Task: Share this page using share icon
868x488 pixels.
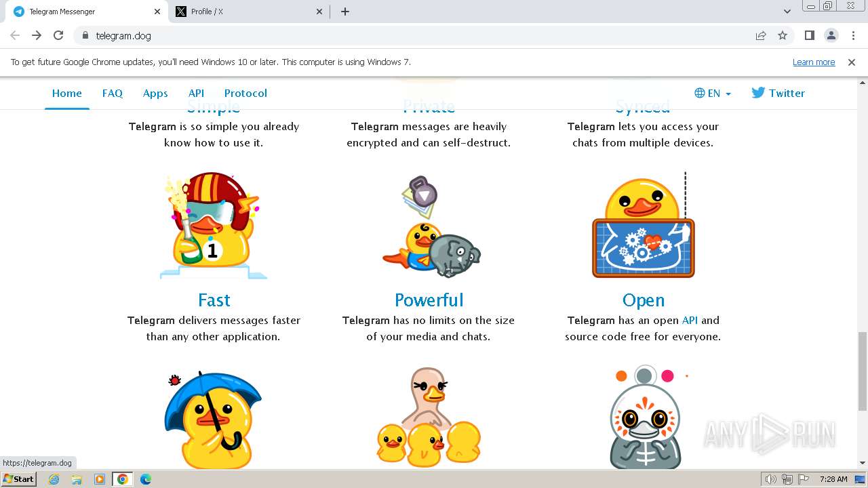Action: pos(761,35)
